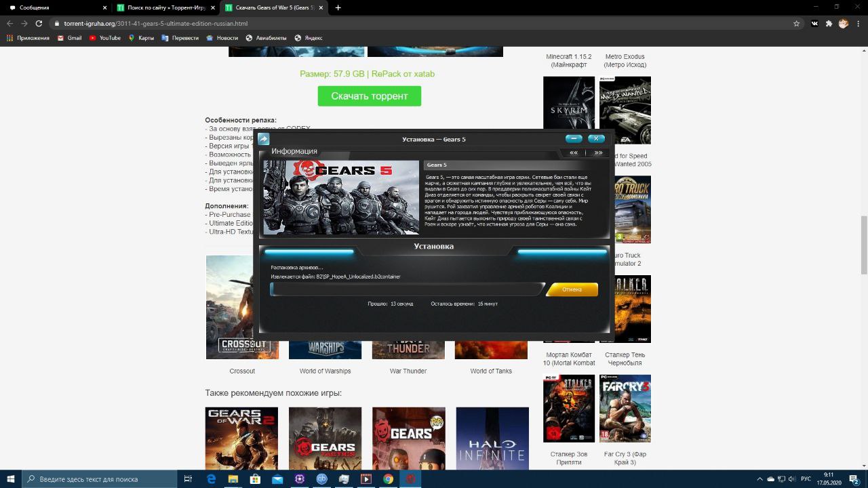
Task: Close the Сообщения tab
Action: (104, 7)
